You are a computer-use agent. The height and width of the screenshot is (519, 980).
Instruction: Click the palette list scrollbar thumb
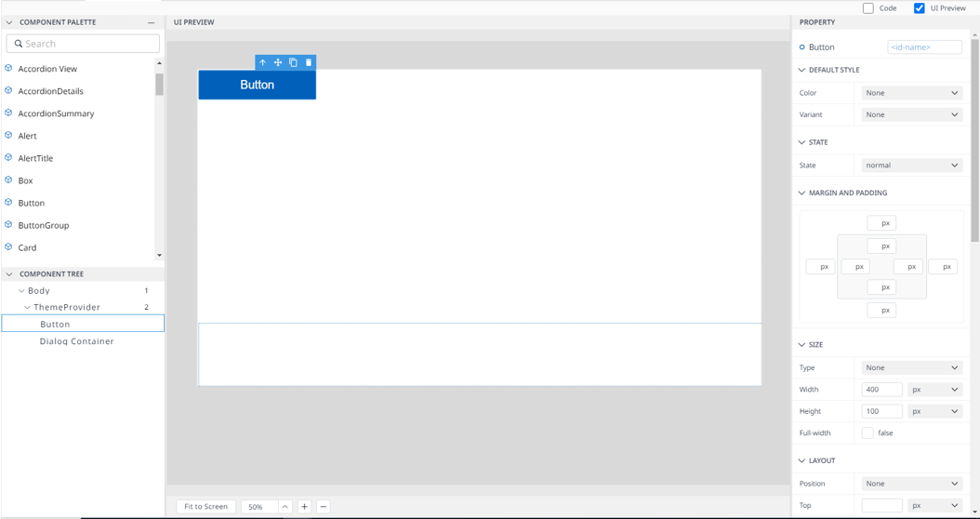point(159,85)
